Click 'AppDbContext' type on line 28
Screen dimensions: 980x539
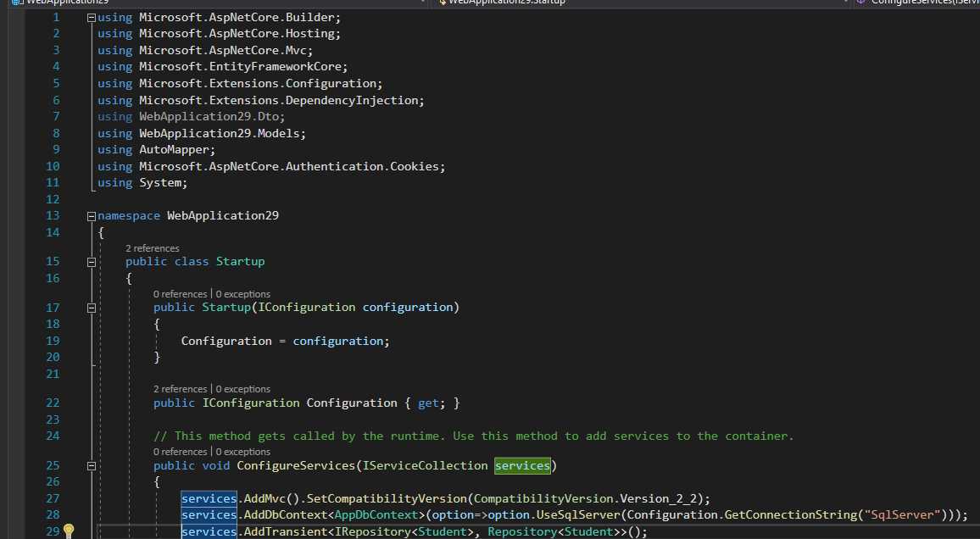[x=376, y=514]
